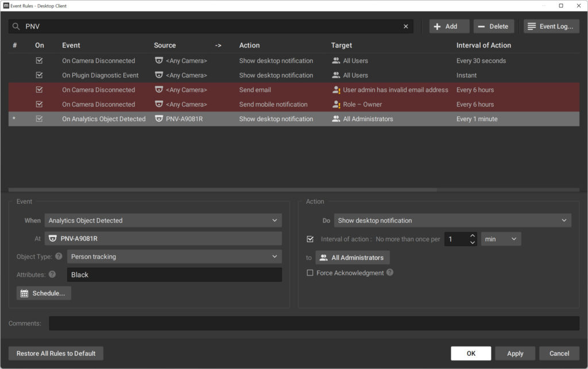Click camera icon in Send email row

[159, 90]
